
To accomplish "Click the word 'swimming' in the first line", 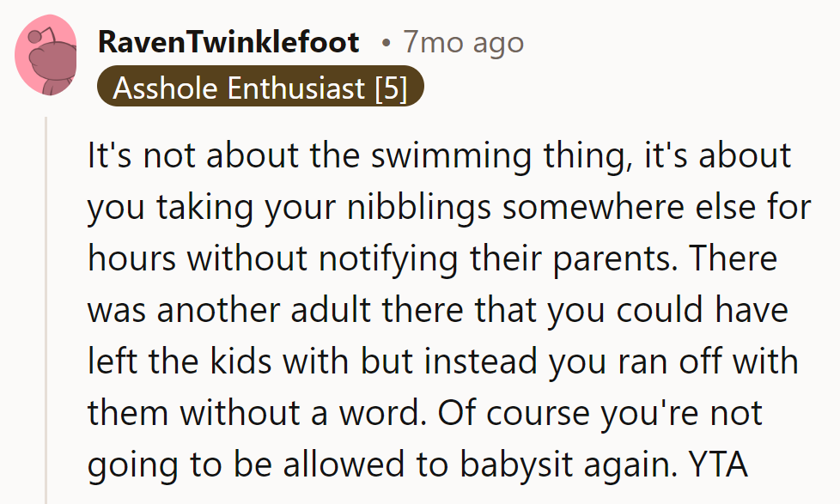I will (x=451, y=156).
